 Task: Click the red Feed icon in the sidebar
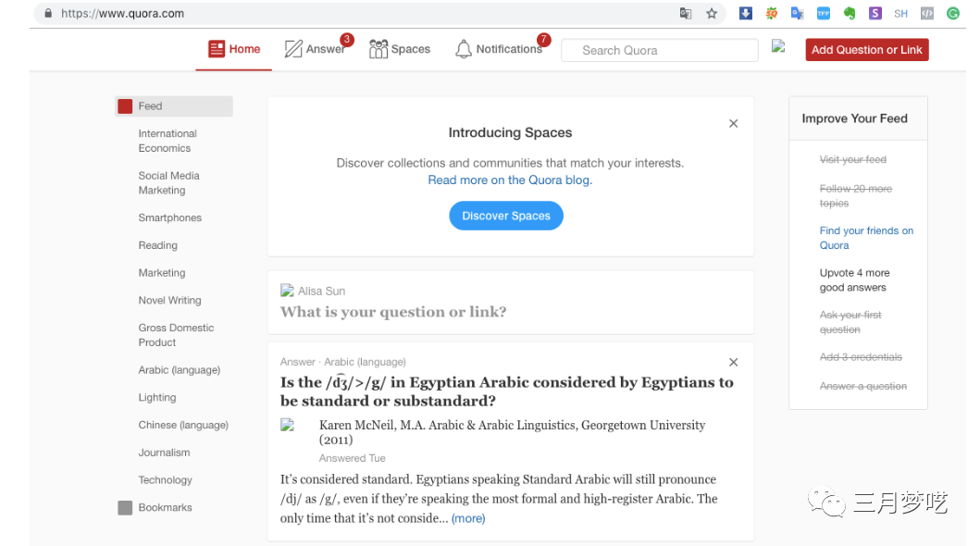(x=125, y=106)
